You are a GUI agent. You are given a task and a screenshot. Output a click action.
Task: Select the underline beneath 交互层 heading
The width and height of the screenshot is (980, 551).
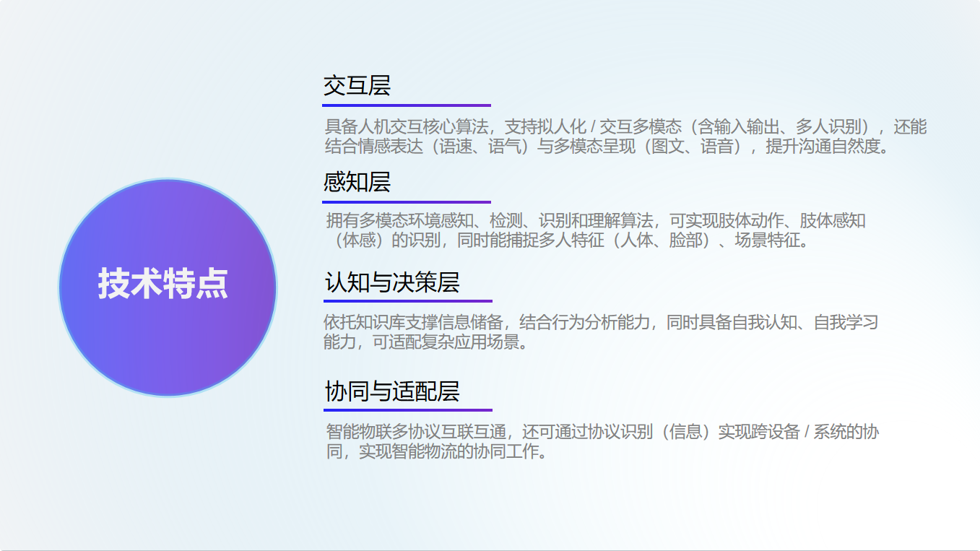(407, 105)
